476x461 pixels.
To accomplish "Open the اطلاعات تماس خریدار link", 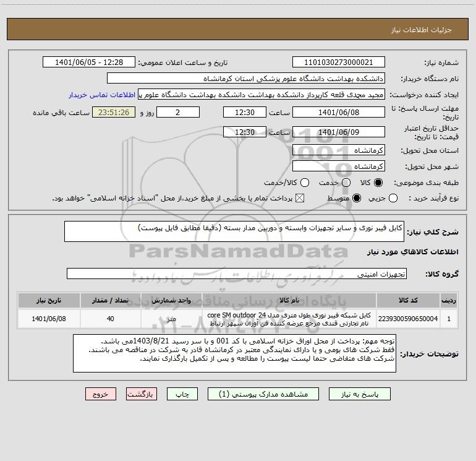I will point(102,95).
